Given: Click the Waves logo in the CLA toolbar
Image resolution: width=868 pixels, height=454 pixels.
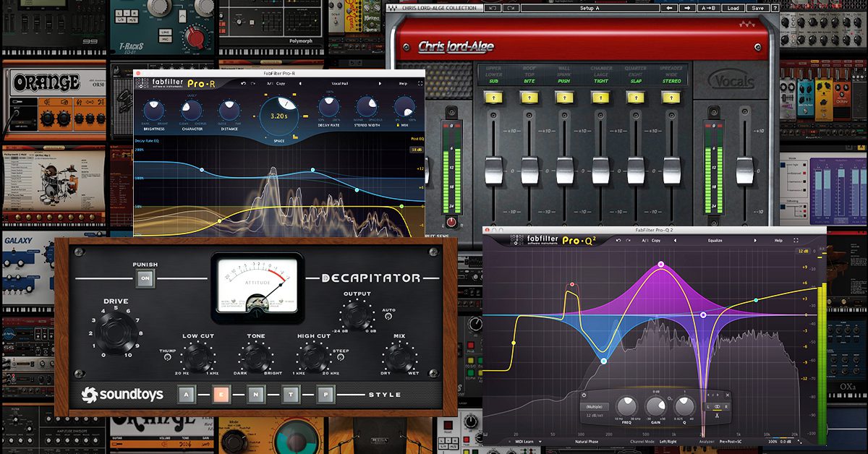Looking at the screenshot, I should click(x=393, y=8).
